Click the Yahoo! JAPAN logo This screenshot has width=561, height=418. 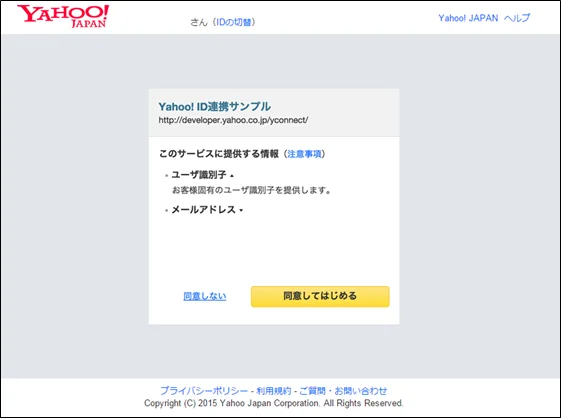[63, 16]
